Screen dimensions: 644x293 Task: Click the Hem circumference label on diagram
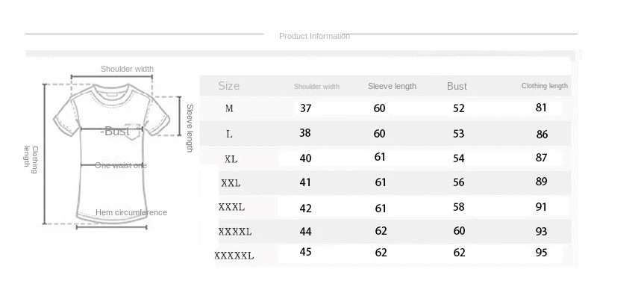(x=131, y=212)
